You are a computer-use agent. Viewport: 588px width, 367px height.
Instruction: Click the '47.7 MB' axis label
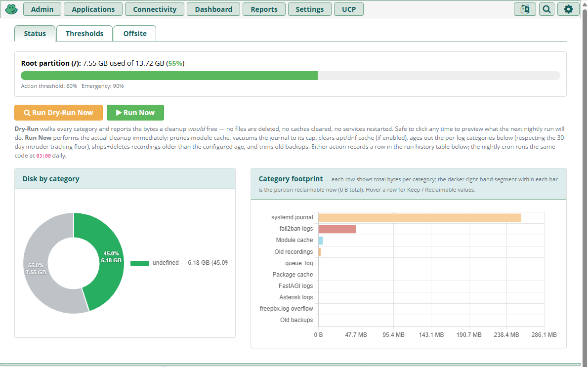(356, 335)
